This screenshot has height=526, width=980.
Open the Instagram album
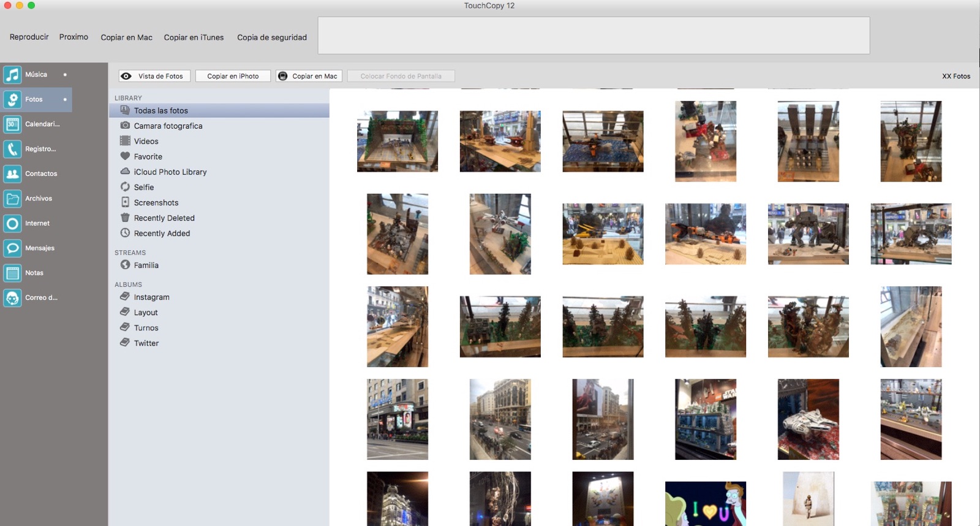(151, 297)
